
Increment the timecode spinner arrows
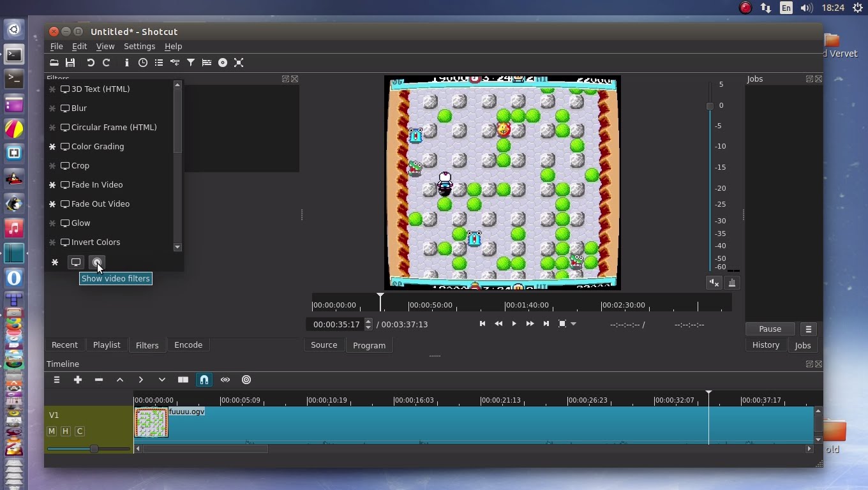(x=368, y=321)
